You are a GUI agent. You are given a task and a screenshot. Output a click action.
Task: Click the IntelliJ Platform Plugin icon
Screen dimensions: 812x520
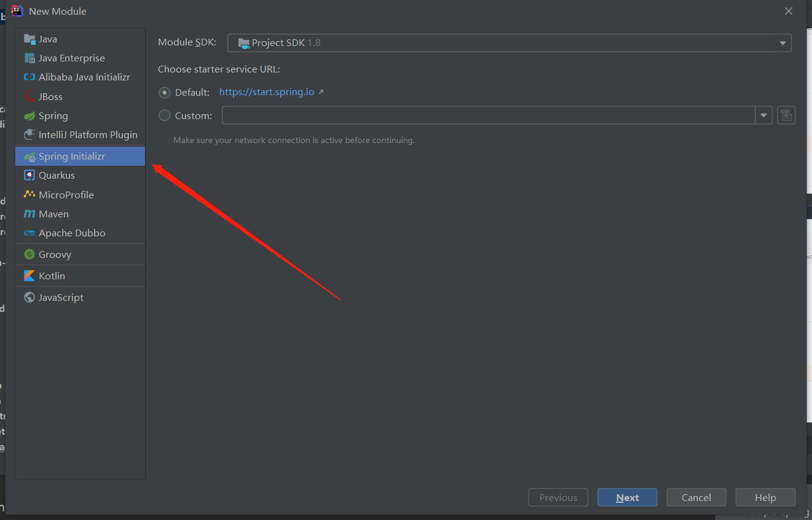(x=29, y=135)
